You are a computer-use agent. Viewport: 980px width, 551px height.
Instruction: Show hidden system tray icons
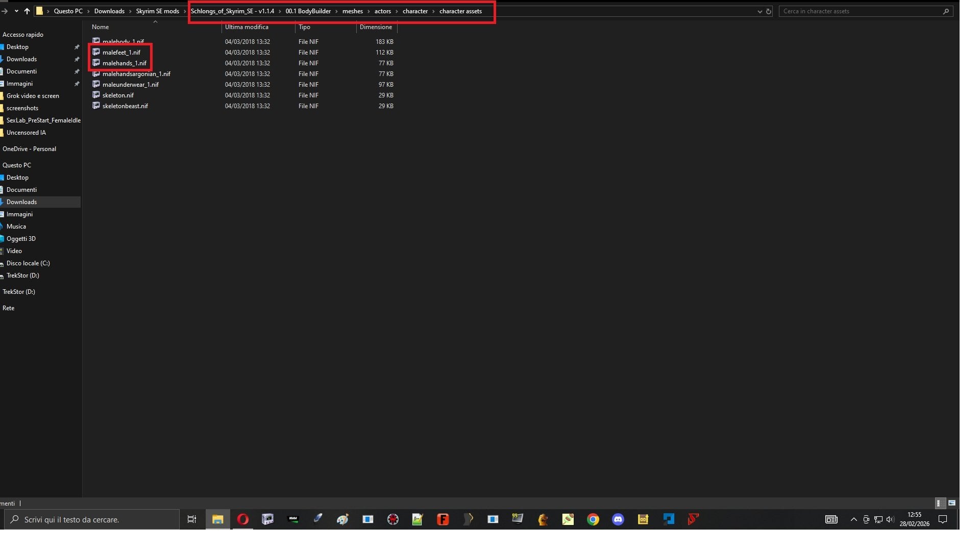(x=854, y=519)
